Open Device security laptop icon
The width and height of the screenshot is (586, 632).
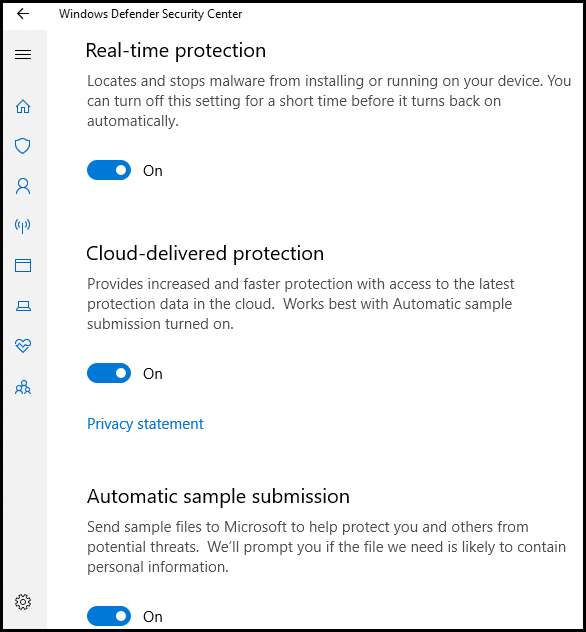[23, 306]
